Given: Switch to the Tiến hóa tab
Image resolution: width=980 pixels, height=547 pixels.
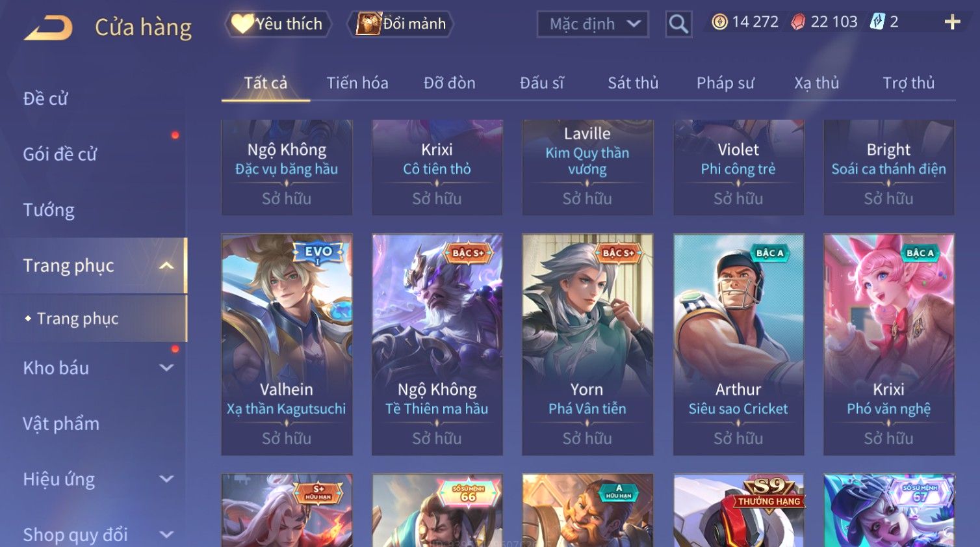Looking at the screenshot, I should coord(357,83).
